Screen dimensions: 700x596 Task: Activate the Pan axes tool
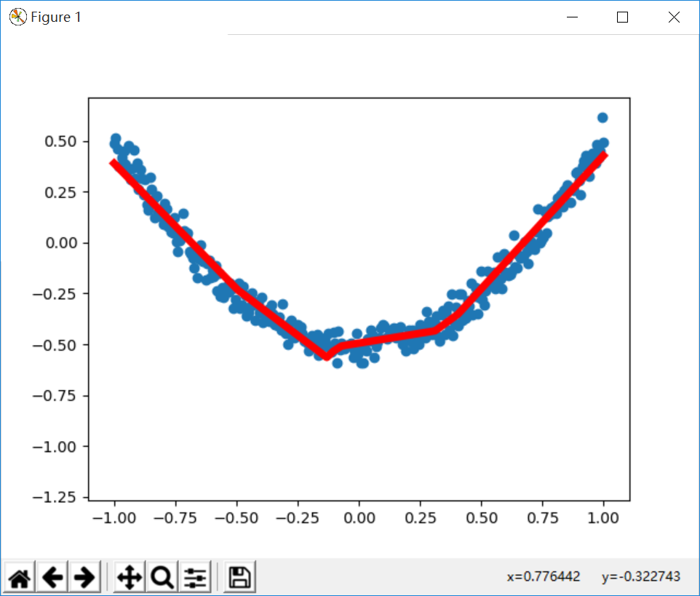130,577
